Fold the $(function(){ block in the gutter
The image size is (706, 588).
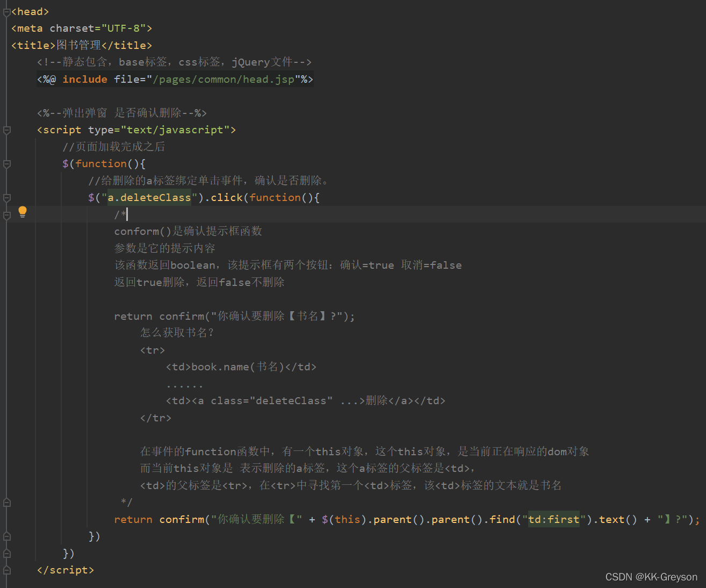tap(7, 164)
